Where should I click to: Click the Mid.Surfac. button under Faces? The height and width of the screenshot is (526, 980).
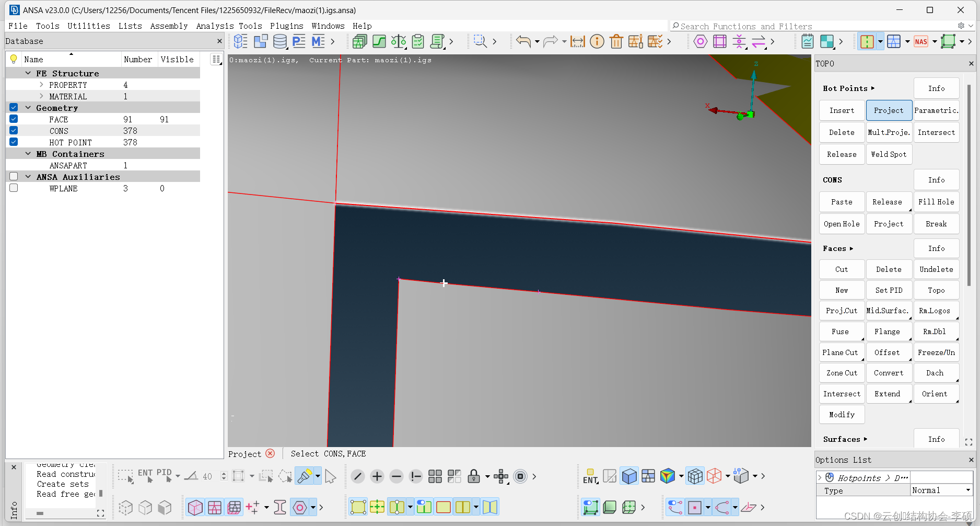tap(888, 311)
